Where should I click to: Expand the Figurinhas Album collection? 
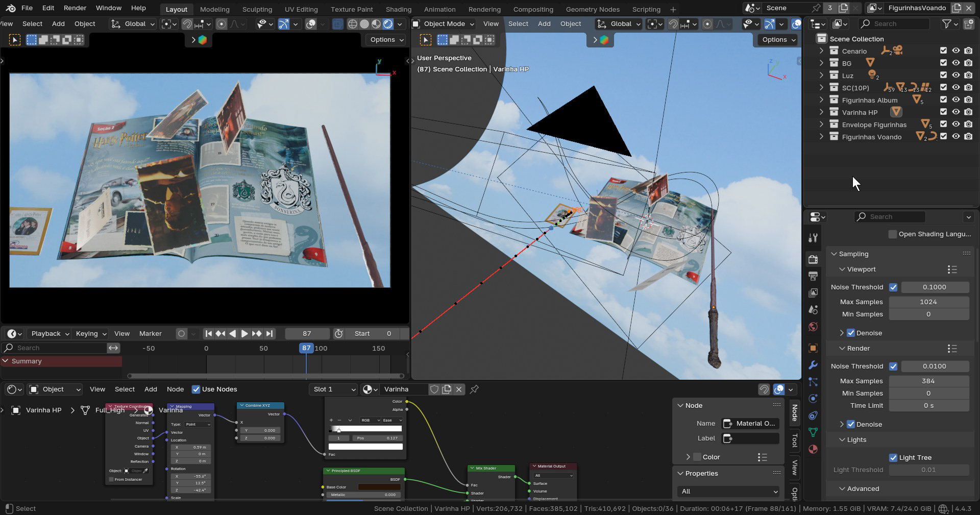click(821, 100)
